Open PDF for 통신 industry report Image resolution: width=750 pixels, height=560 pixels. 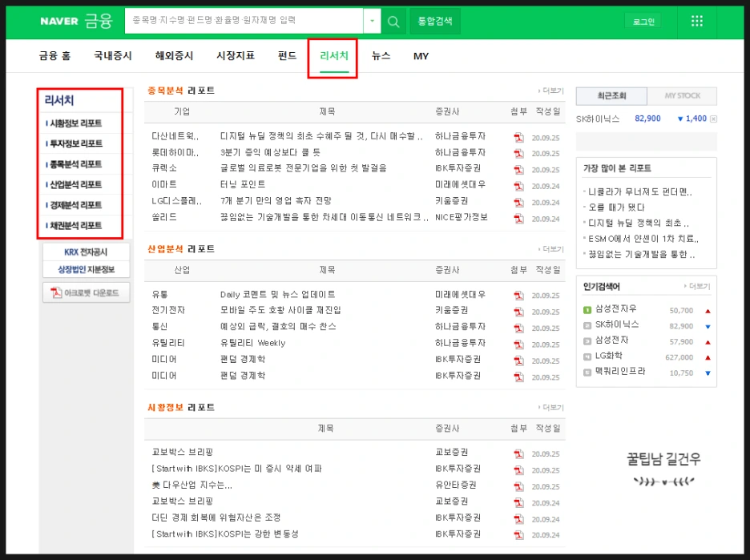[518, 328]
